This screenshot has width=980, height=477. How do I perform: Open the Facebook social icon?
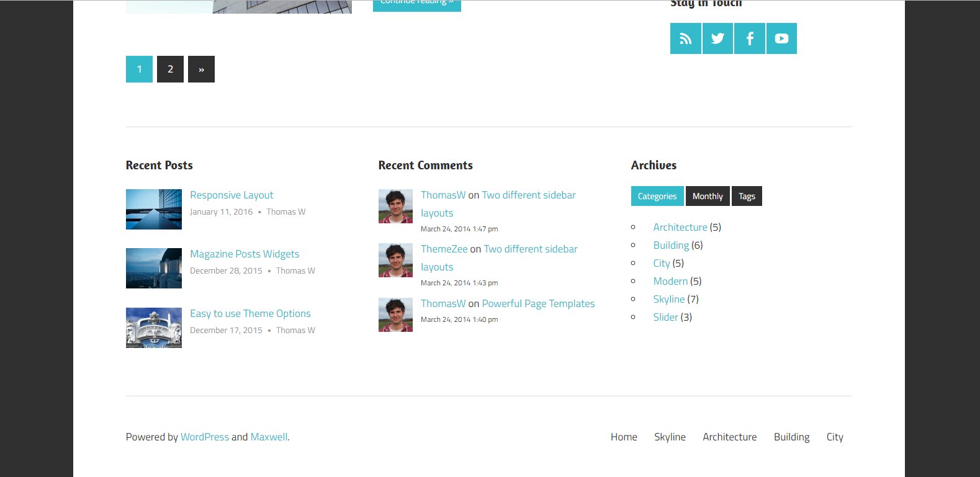tap(750, 38)
